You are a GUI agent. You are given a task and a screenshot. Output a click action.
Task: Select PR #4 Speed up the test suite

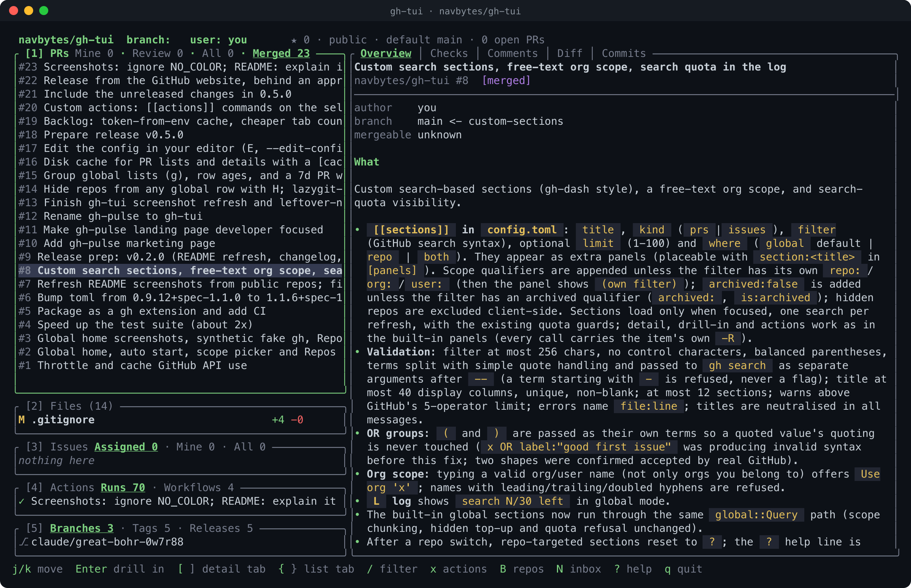coord(180,325)
